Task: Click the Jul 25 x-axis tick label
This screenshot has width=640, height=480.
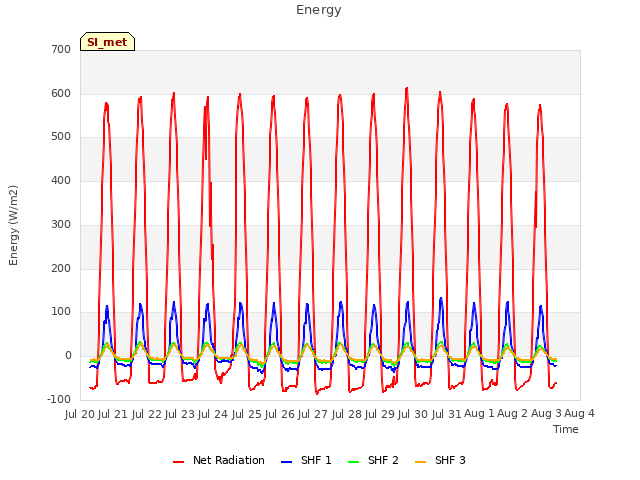Action: click(x=246, y=414)
